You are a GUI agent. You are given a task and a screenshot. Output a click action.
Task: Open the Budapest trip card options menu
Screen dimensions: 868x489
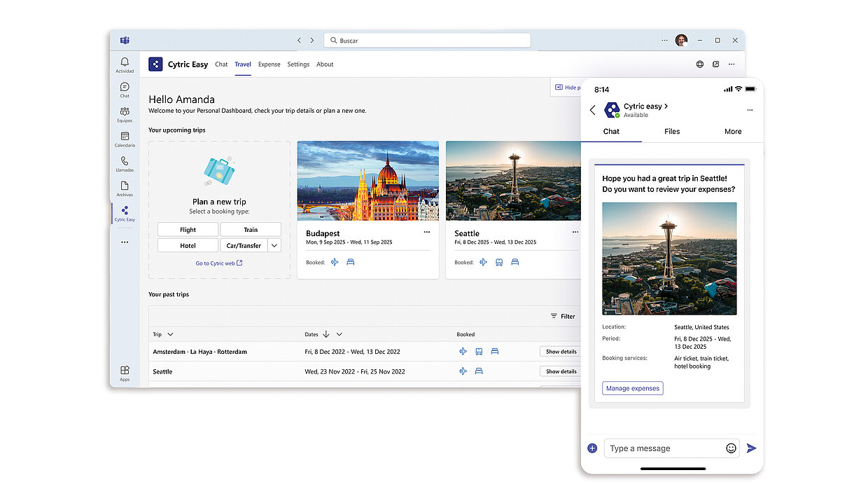[x=426, y=232]
